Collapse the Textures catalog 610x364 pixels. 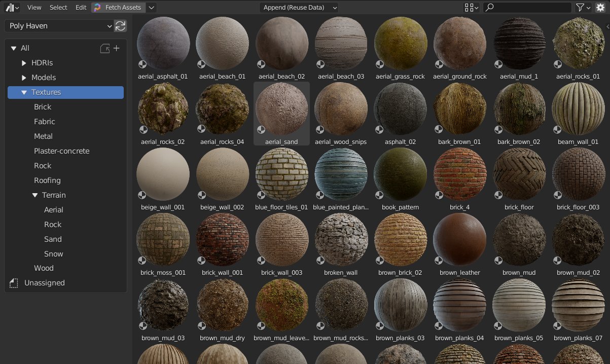[x=24, y=92]
